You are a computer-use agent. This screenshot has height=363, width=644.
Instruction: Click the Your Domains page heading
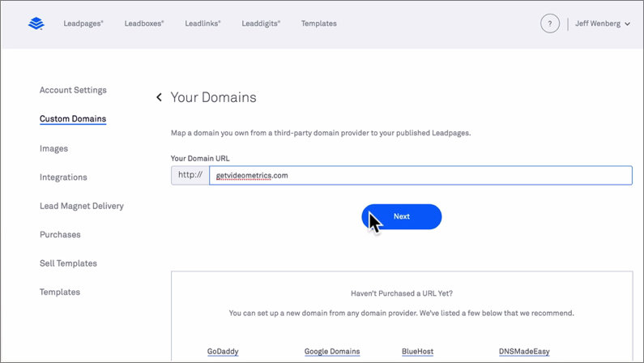coord(214,97)
